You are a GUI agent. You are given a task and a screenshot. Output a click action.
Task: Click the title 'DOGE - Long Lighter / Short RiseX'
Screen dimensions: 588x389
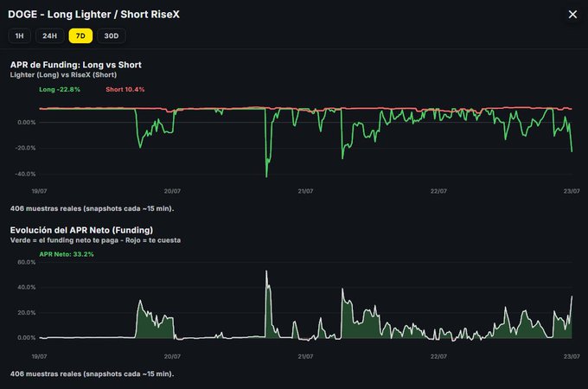pos(93,14)
